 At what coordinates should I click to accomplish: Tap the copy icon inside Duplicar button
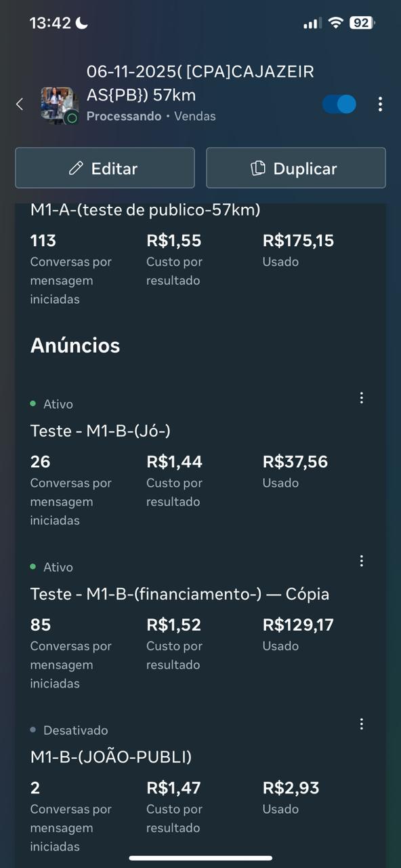(259, 167)
